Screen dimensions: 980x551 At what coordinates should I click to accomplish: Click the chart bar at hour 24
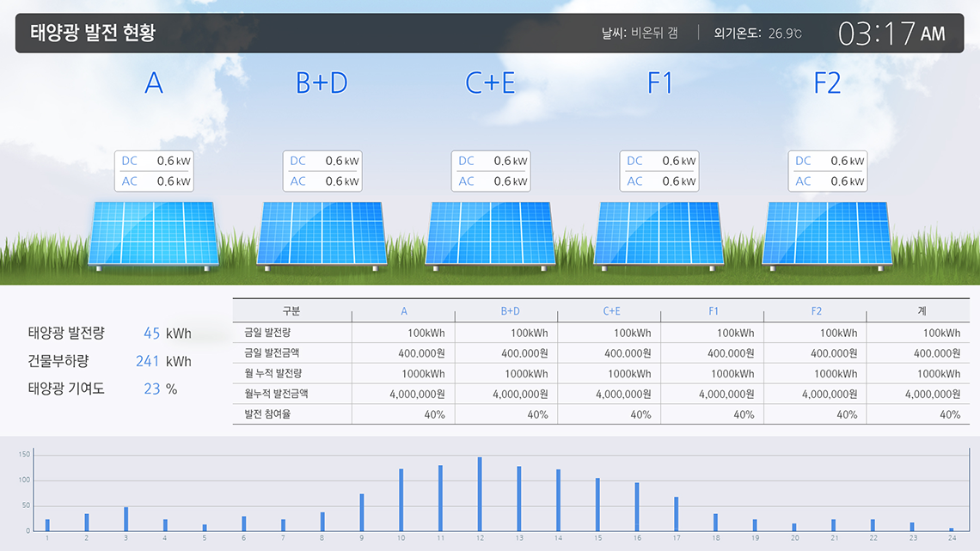(x=952, y=530)
